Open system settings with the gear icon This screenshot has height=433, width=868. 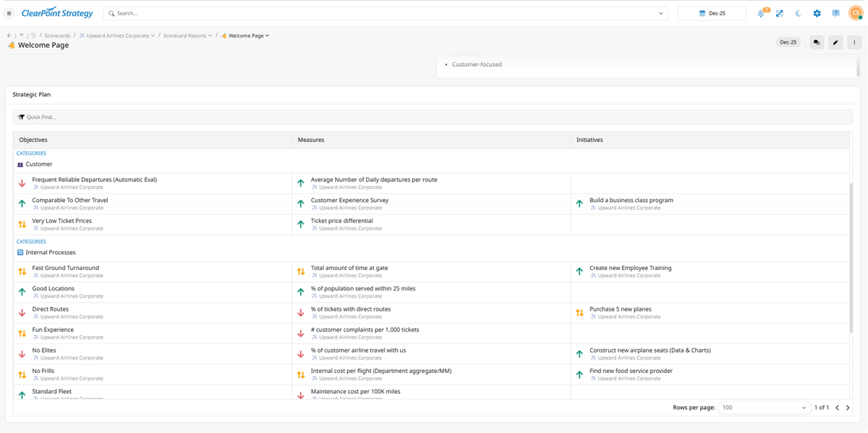(x=817, y=13)
